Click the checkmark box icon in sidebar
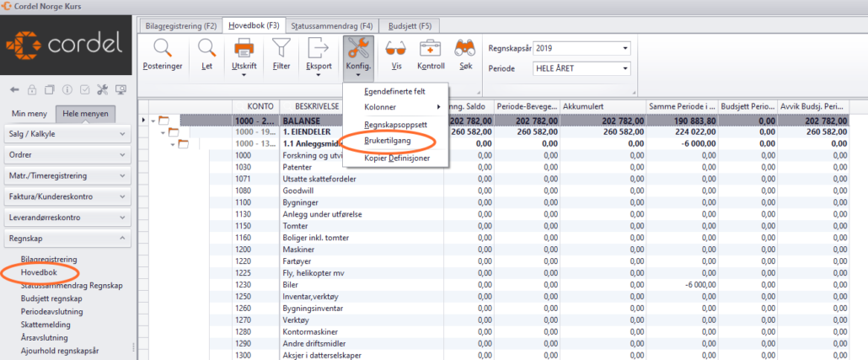This screenshot has width=868, height=360. [x=85, y=89]
